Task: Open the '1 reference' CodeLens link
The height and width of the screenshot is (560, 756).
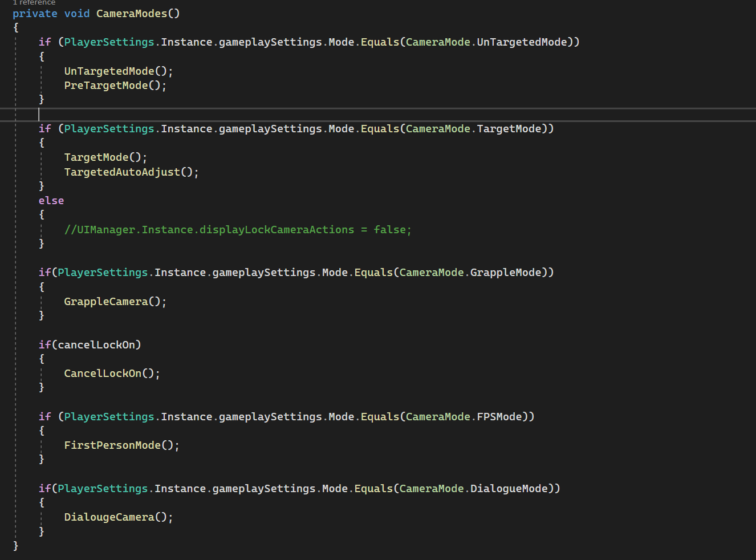Action: pyautogui.click(x=34, y=2)
